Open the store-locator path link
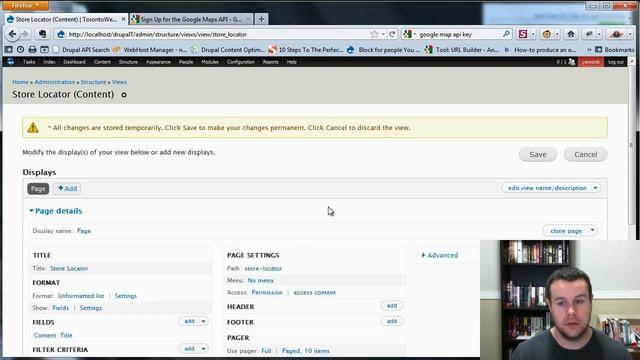 pyautogui.click(x=263, y=269)
